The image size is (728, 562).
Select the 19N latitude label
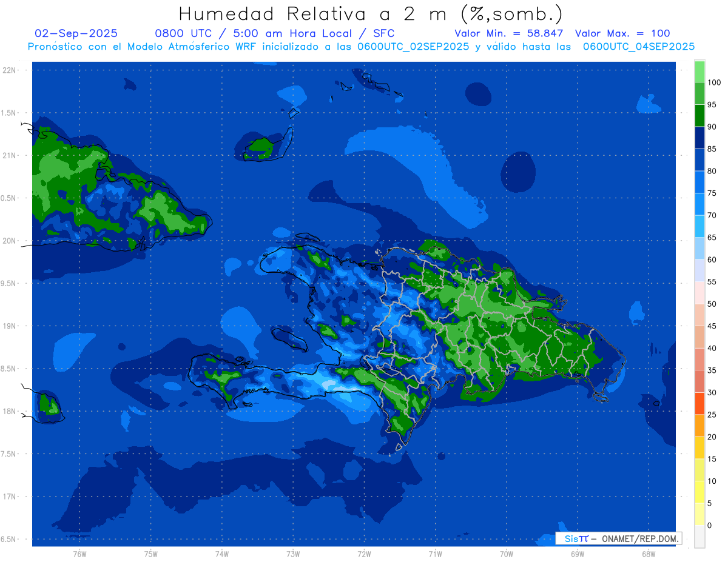point(10,326)
